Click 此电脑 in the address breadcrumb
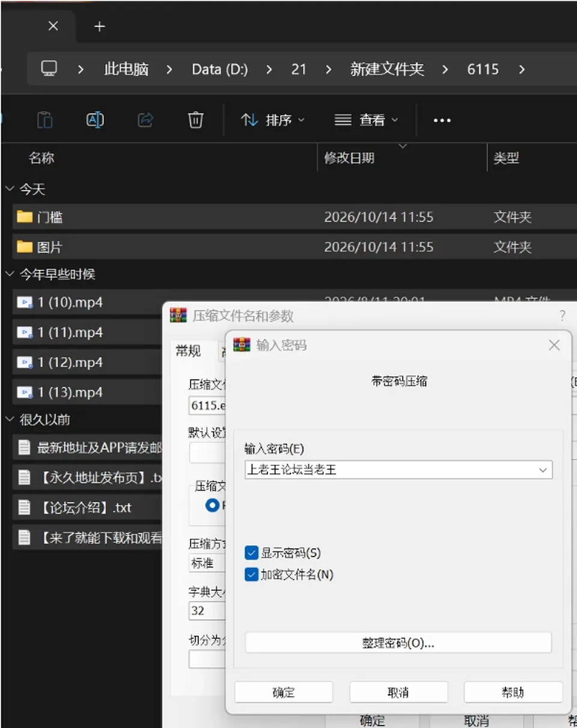Viewport: 577px width, 728px height. click(126, 69)
